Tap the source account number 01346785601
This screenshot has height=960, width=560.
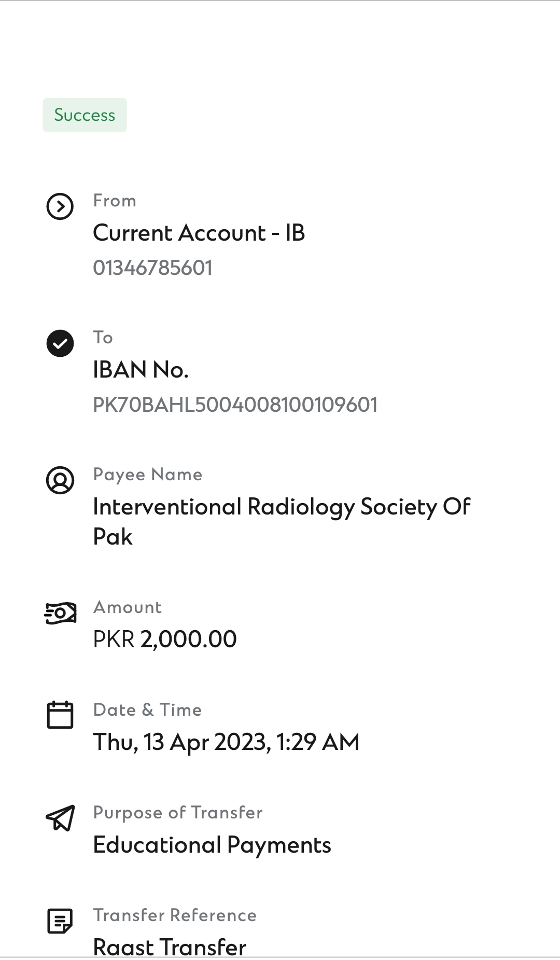pos(152,268)
